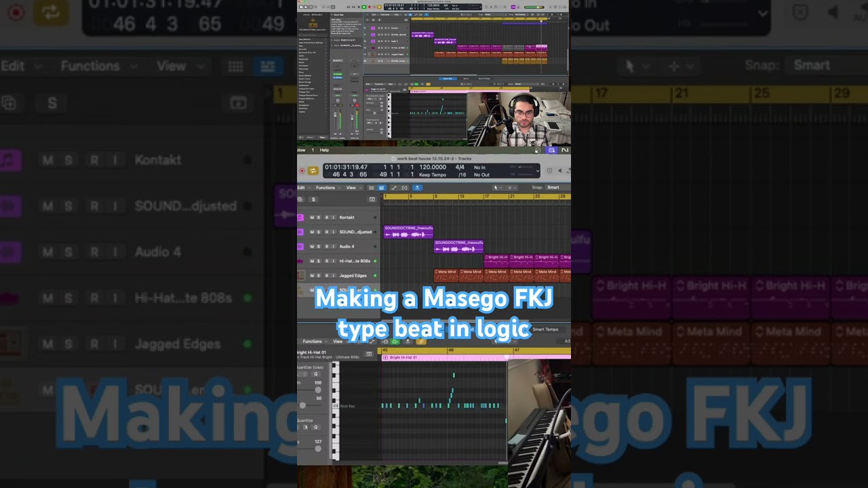Click Piano Roll Catch Playhead icon
868x488 pixels.
pos(408,342)
